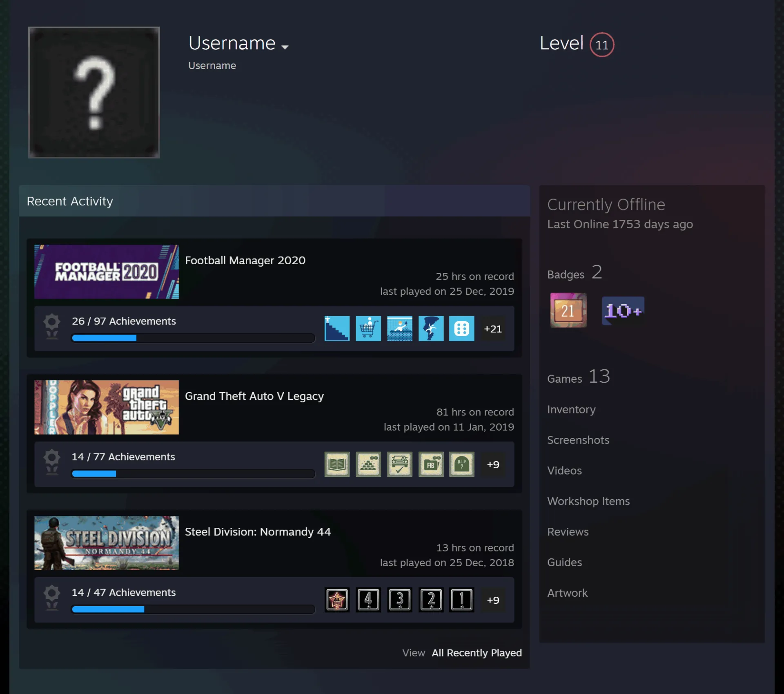The height and width of the screenshot is (694, 784).
Task: Open the 10+ purple badge
Action: tap(623, 311)
